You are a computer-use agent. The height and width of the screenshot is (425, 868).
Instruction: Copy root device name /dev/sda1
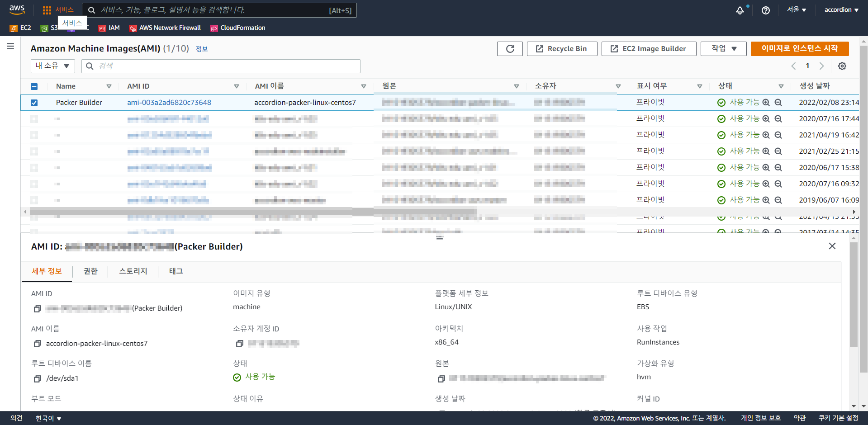38,378
